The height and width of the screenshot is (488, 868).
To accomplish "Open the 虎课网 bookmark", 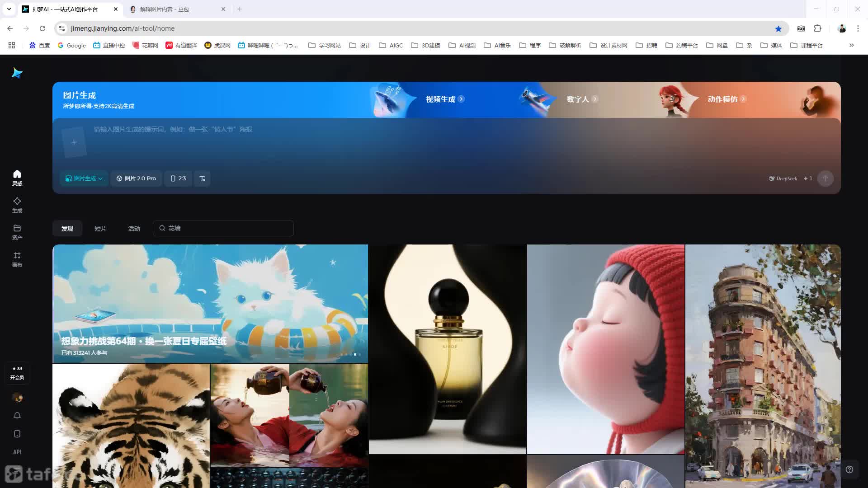I will [x=217, y=45].
